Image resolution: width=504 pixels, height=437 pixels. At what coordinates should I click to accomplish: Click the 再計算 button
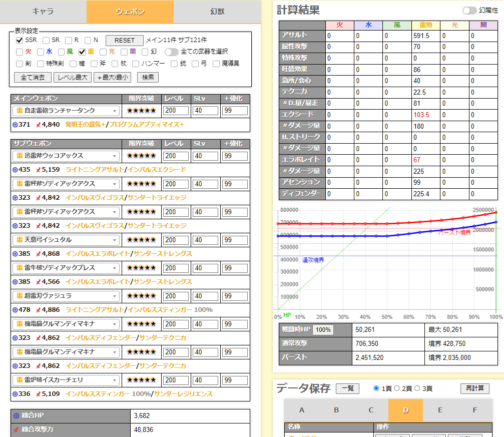pos(474,388)
